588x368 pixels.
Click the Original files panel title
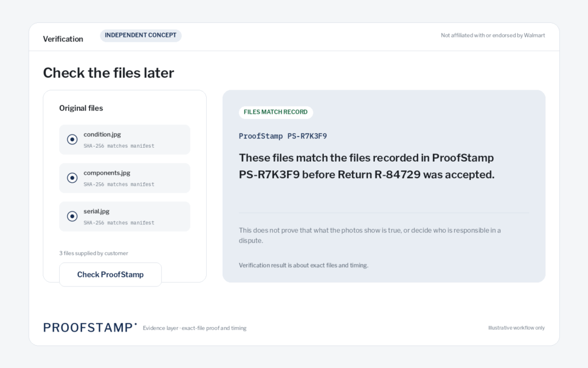[x=81, y=108]
